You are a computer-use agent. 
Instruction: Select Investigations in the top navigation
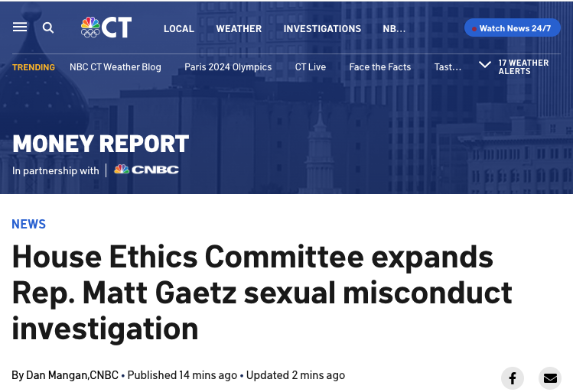[x=322, y=28]
